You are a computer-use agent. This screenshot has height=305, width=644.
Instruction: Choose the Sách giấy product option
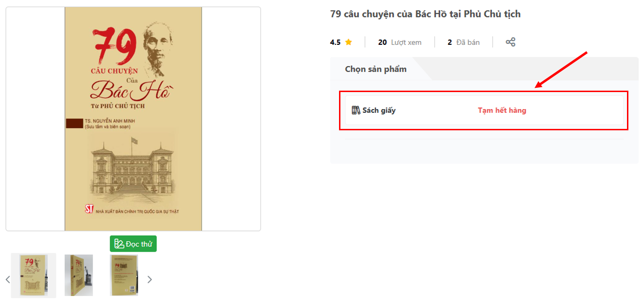point(484,110)
